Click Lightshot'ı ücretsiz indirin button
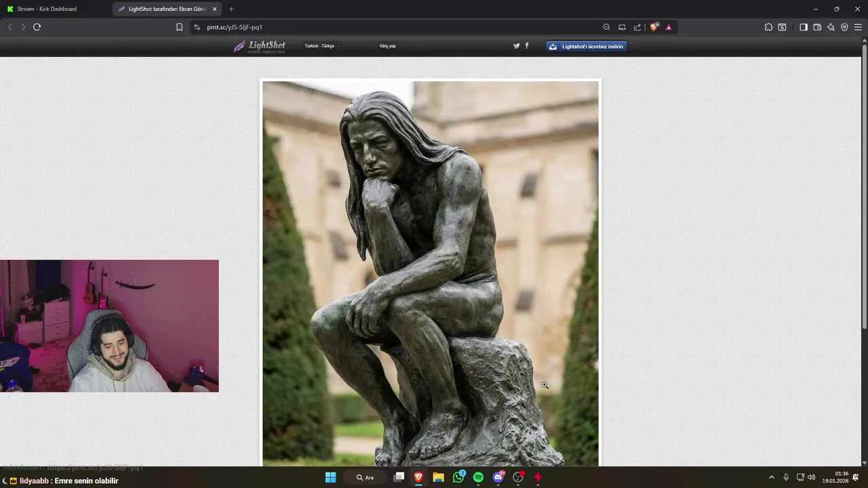 point(587,46)
